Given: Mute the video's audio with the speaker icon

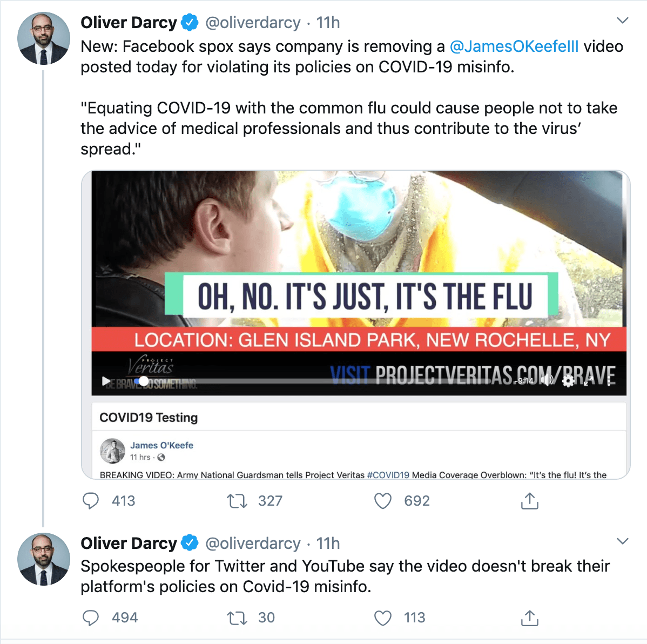Looking at the screenshot, I should coord(547,380).
